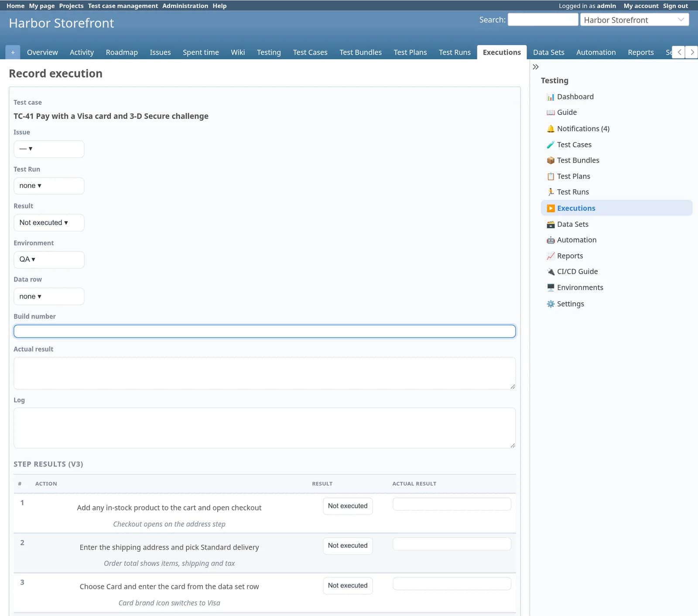Click the Notifications bell icon
The height and width of the screenshot is (616, 698).
tap(551, 129)
